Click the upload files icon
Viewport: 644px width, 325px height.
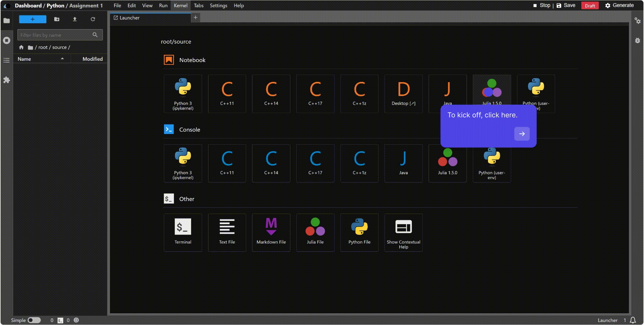click(75, 19)
